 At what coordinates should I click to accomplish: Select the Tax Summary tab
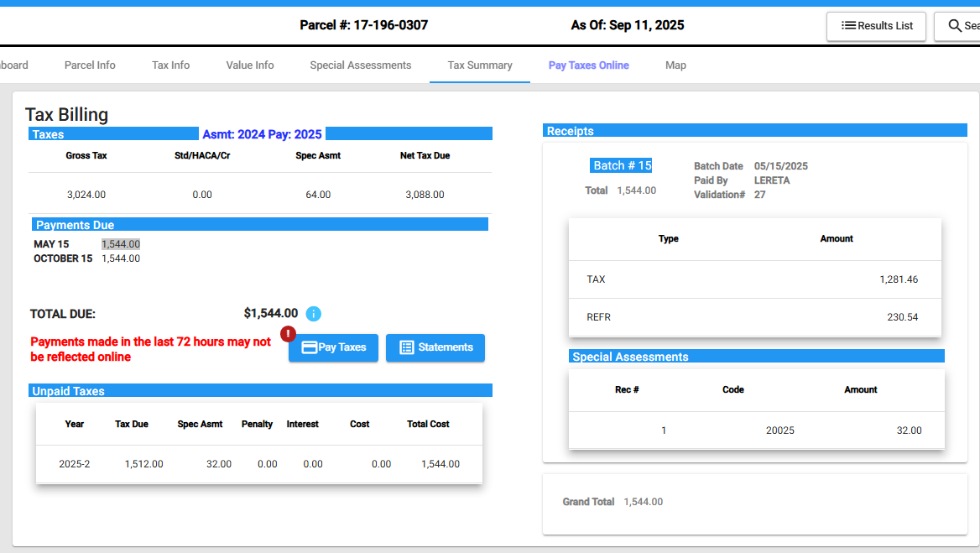[480, 65]
